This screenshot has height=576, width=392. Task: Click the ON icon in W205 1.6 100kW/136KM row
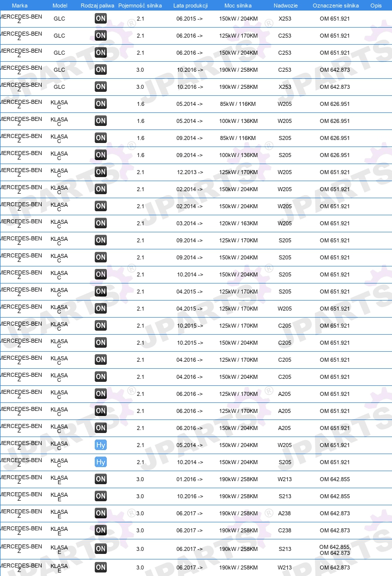[x=101, y=121]
